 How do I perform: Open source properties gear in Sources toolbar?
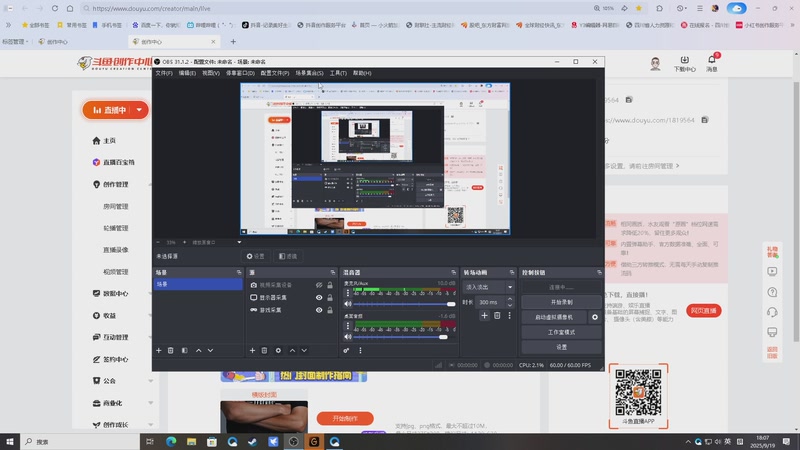click(278, 351)
